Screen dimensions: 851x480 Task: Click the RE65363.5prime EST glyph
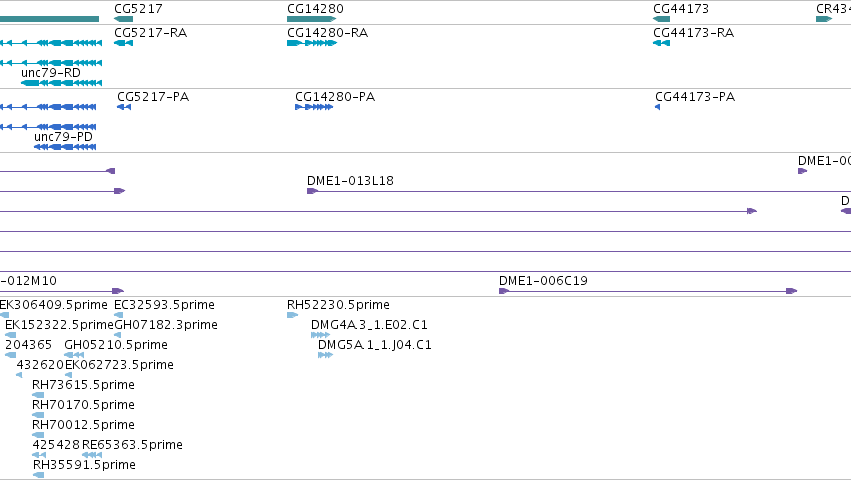coord(92,455)
